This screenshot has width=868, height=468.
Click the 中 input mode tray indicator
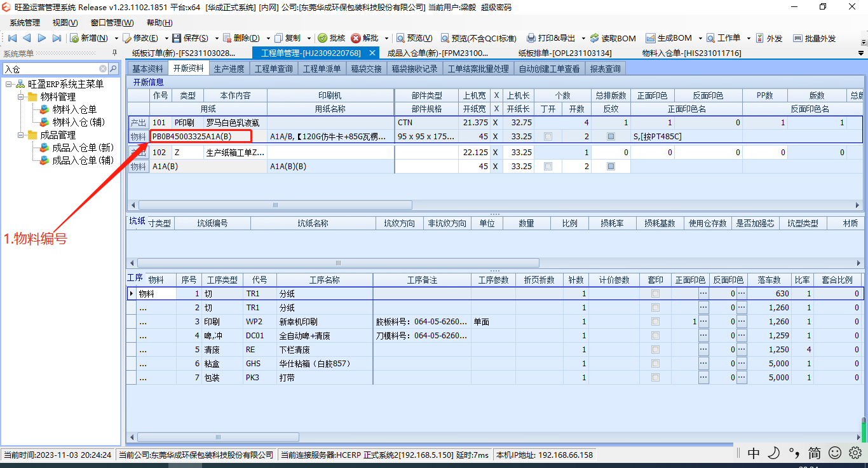[x=754, y=453]
